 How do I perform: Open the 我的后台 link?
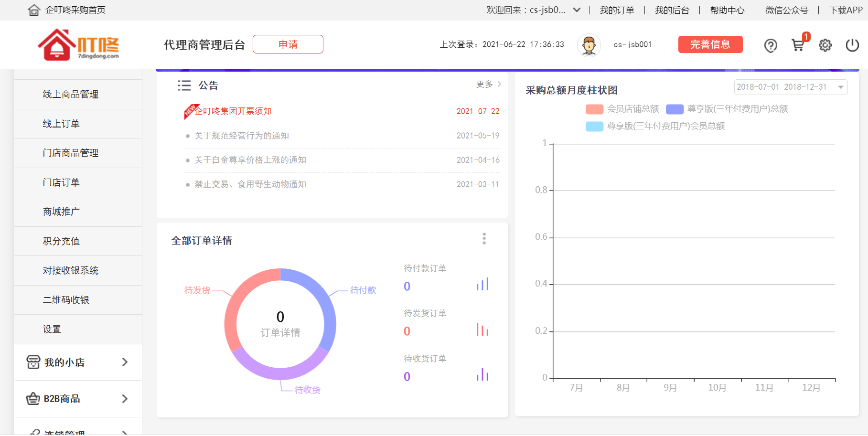[x=672, y=10]
